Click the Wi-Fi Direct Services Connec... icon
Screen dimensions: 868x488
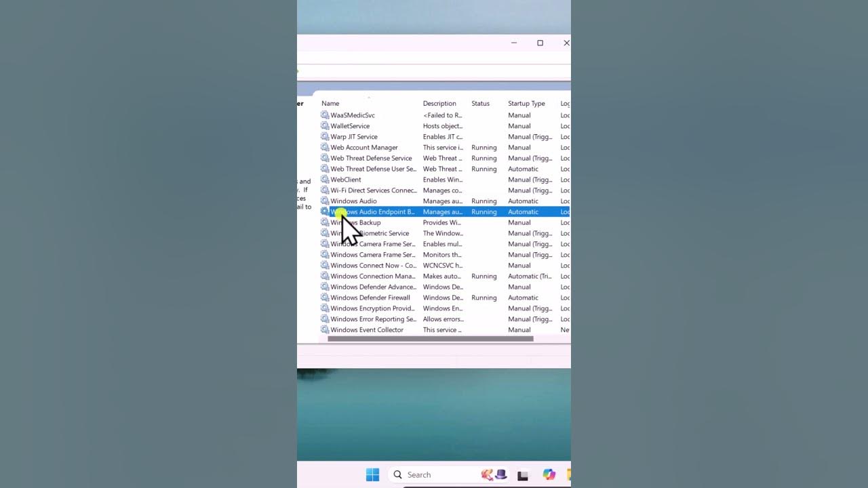(325, 191)
